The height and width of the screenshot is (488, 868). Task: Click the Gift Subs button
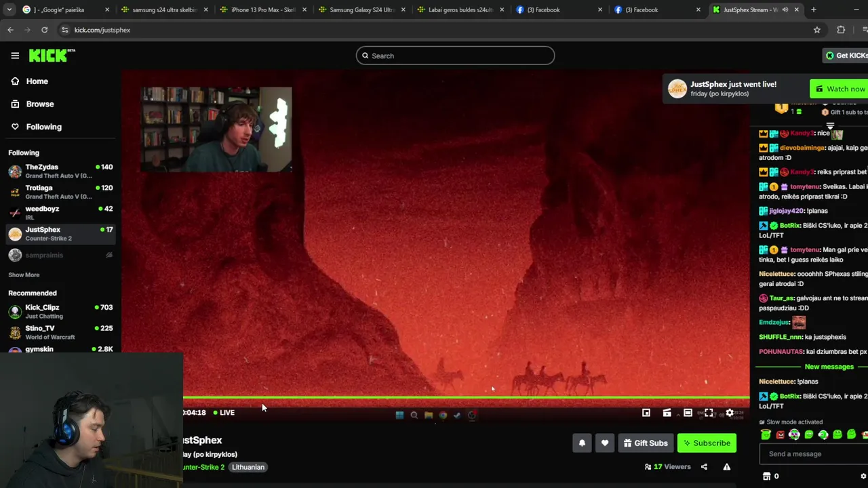tap(646, 443)
